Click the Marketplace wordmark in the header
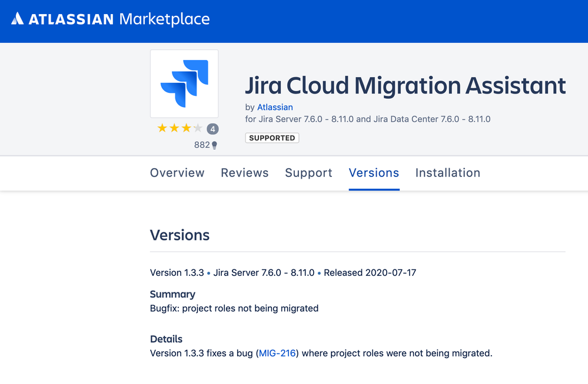 [x=164, y=19]
